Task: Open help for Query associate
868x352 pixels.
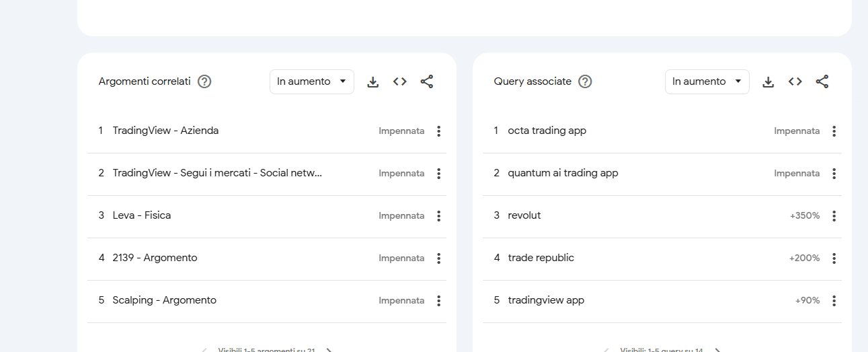Action: click(585, 81)
